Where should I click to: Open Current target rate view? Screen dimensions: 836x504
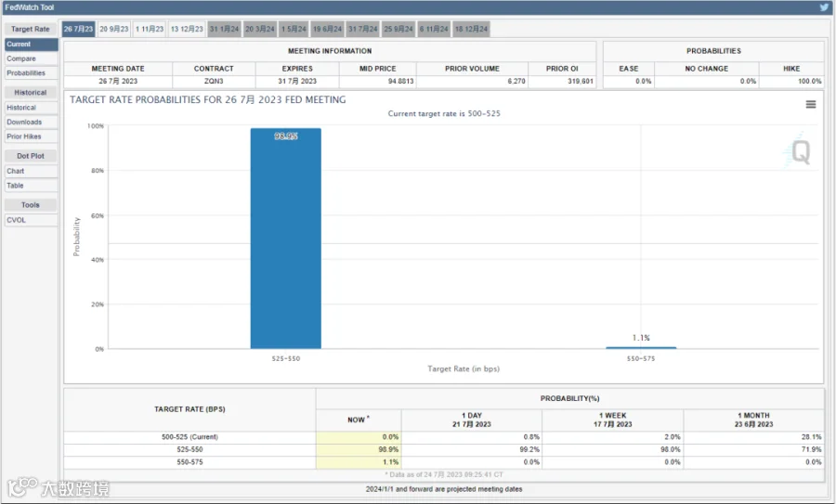31,45
